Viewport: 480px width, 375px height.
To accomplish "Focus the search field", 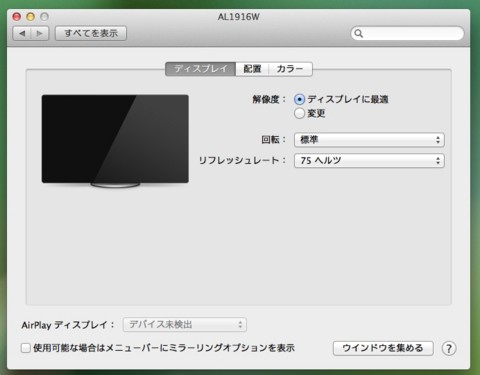I will pos(407,33).
